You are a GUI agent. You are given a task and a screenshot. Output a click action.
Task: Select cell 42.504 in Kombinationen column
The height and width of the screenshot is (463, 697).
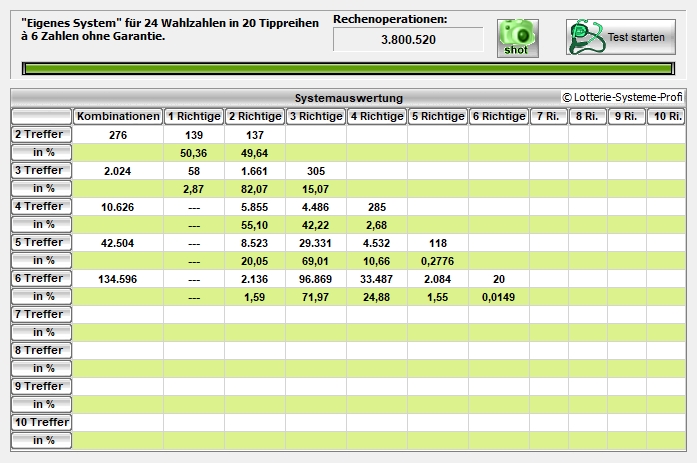pyautogui.click(x=118, y=243)
